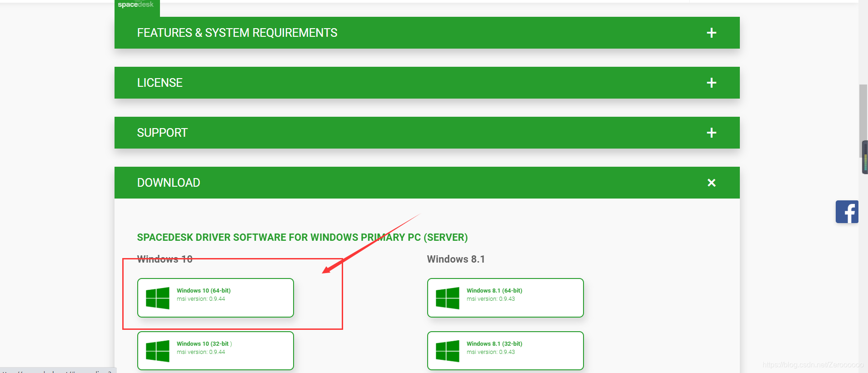Click Windows logo in Windows 10 32-bit card
The height and width of the screenshot is (373, 868).
[x=158, y=351]
